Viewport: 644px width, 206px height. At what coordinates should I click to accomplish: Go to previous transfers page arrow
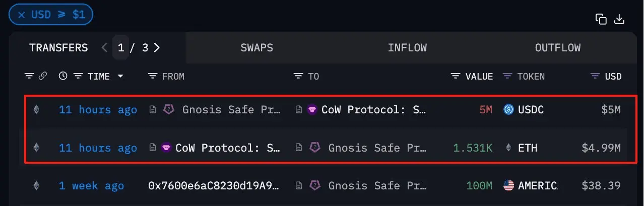(105, 47)
